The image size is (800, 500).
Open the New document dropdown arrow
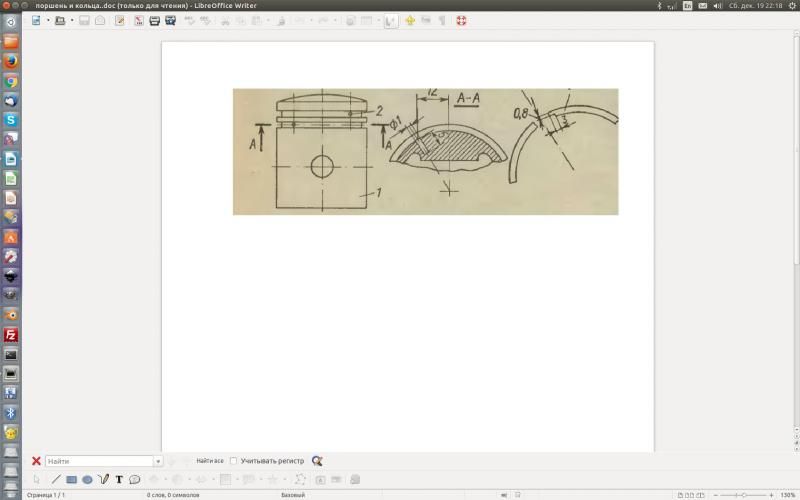pyautogui.click(x=48, y=20)
